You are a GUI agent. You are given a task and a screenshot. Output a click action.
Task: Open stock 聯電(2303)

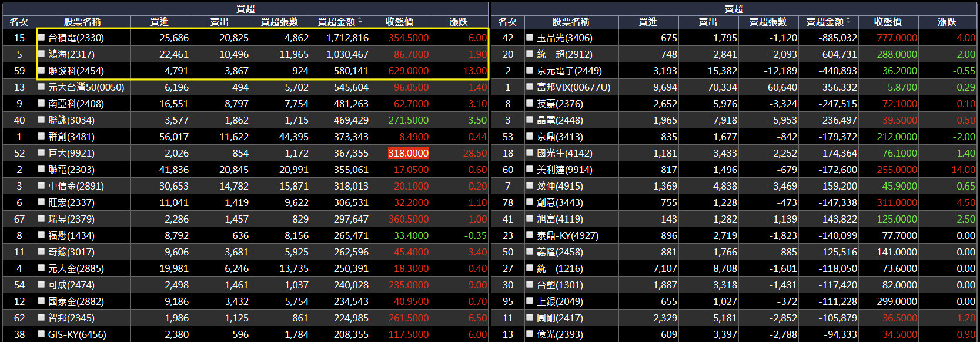(71, 170)
